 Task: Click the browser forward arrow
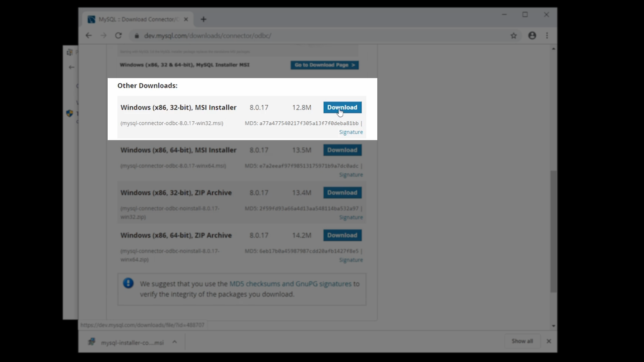pos(103,36)
